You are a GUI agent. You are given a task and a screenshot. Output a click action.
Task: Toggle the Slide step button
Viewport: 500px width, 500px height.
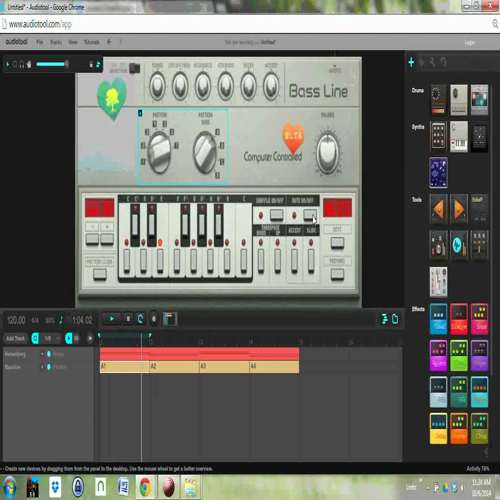311,261
